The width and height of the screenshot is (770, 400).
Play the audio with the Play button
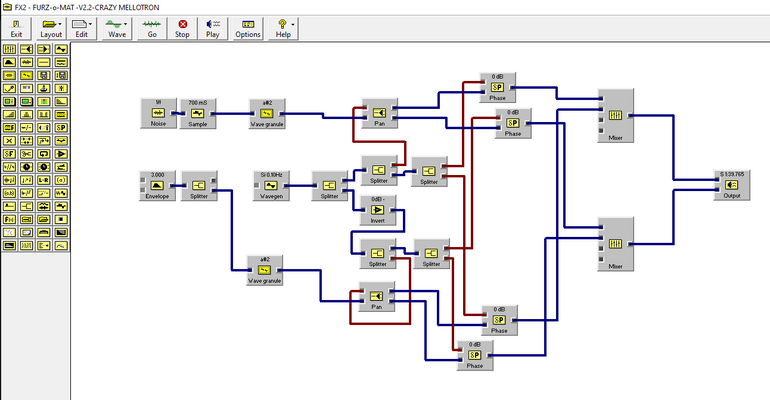(213, 28)
